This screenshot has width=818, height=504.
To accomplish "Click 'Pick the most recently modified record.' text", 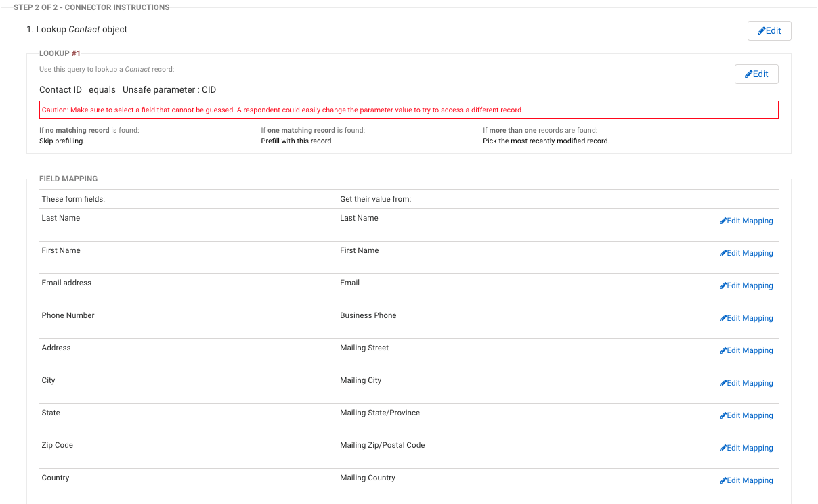I will (546, 141).
